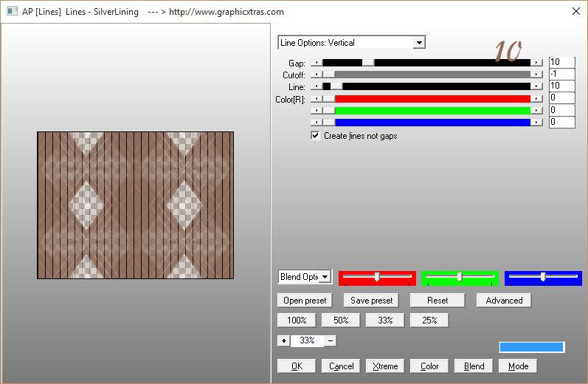Click the striped preview image
This screenshot has height=384, width=588.
click(x=135, y=205)
